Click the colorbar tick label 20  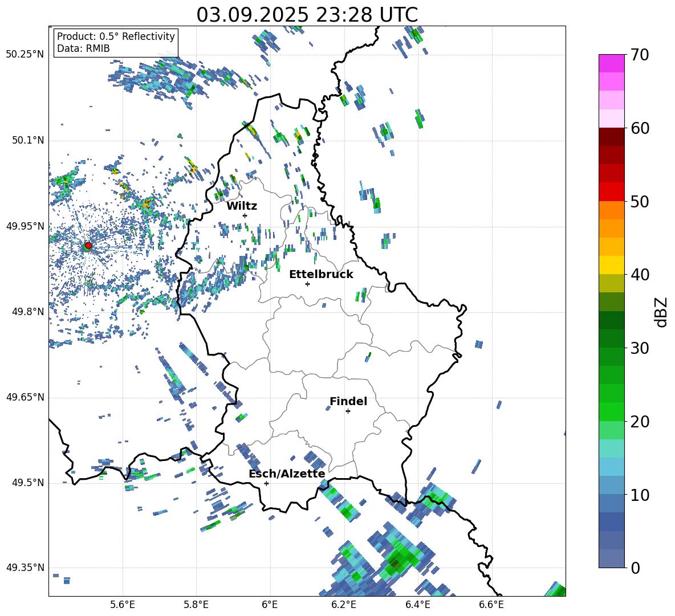coord(640,422)
